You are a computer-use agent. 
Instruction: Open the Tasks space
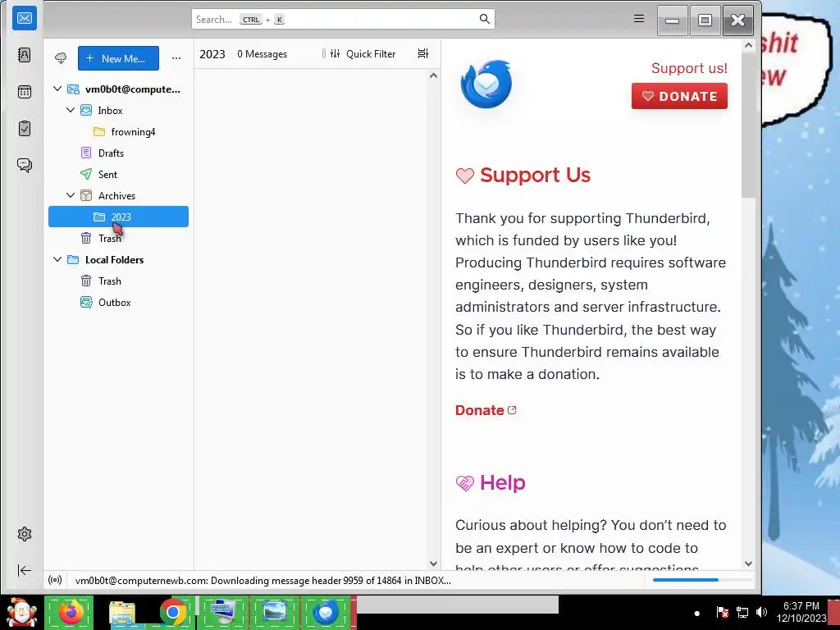(25, 129)
